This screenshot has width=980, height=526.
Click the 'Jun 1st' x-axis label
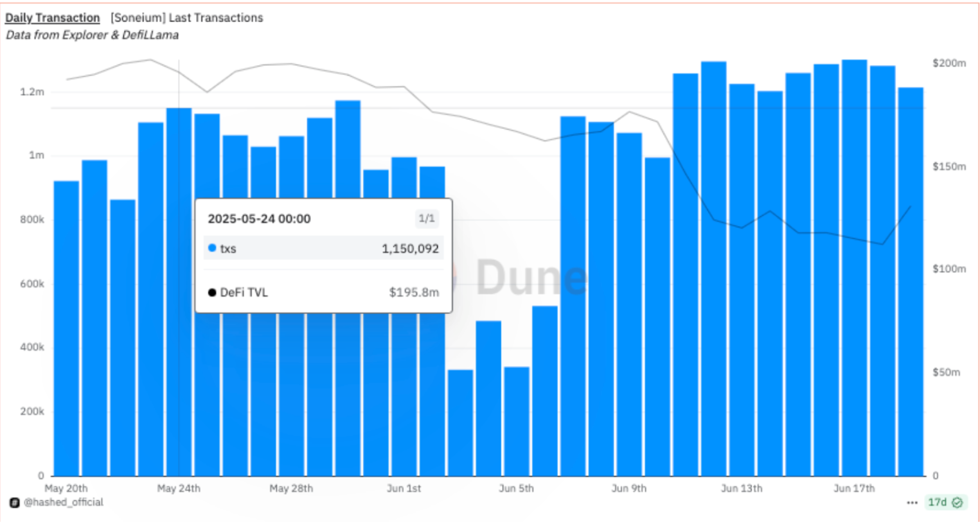403,489
